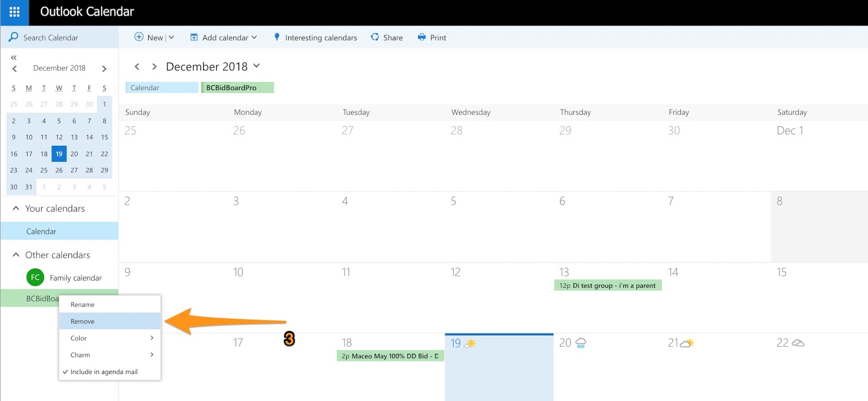868x401 pixels.
Task: Collapse the Other calendars section
Action: 16,255
